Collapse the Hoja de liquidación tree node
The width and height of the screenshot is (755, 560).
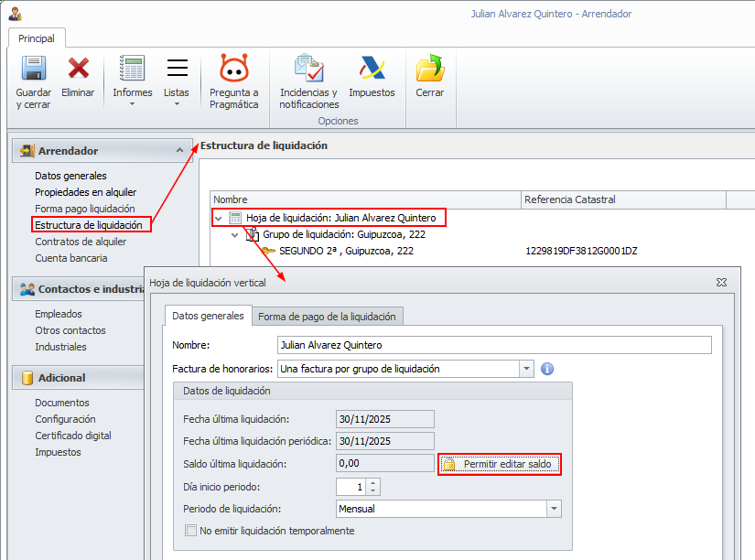click(219, 218)
